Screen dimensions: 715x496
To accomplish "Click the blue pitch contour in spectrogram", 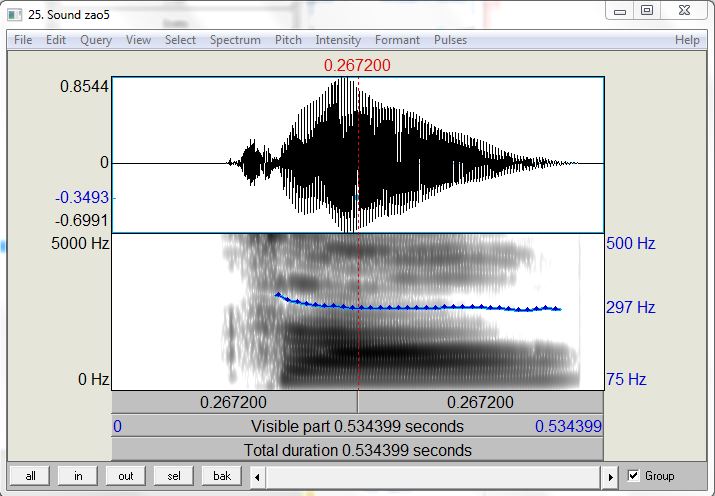I will 417,308.
